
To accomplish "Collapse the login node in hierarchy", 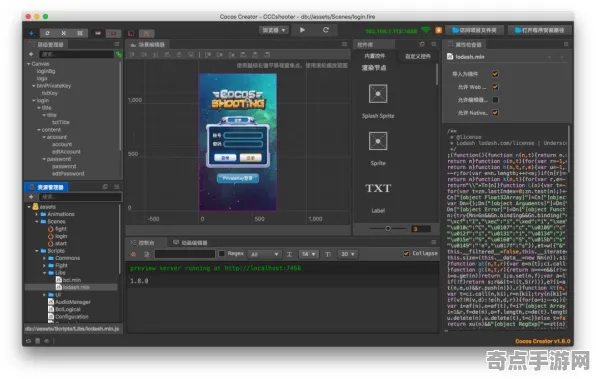I will (33, 100).
